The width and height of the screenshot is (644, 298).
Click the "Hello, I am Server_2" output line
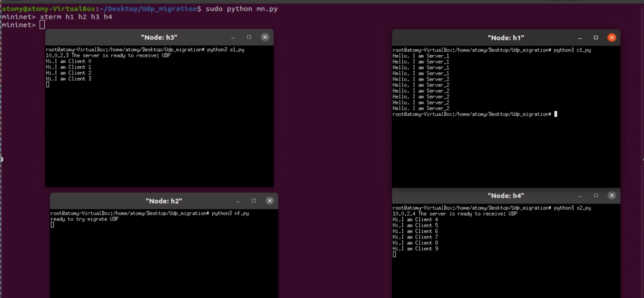pyautogui.click(x=421, y=91)
